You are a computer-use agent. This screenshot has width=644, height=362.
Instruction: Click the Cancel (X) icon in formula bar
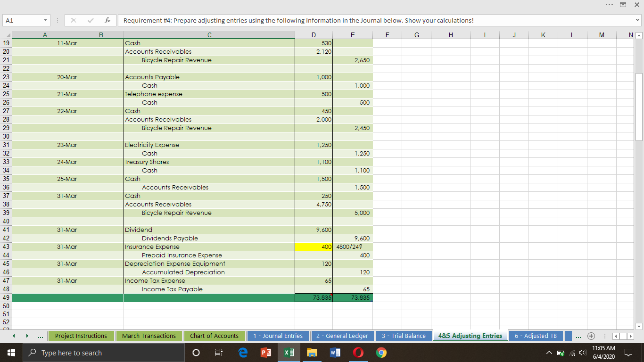coord(73,20)
